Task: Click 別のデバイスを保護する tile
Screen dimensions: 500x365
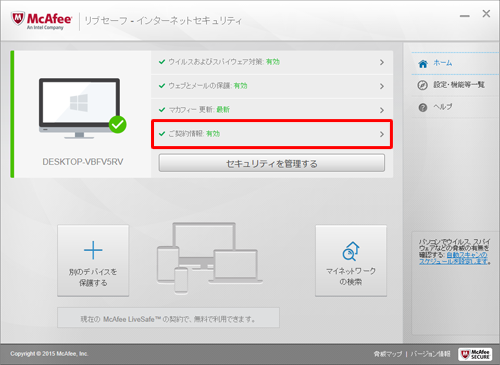Action: click(93, 260)
